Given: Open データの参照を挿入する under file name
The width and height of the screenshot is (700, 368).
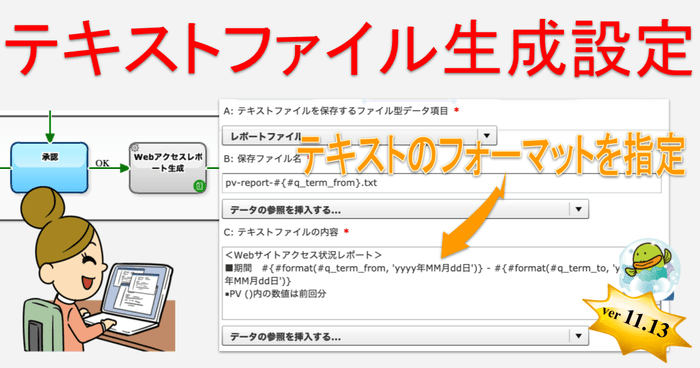Looking at the screenshot, I should [405, 209].
